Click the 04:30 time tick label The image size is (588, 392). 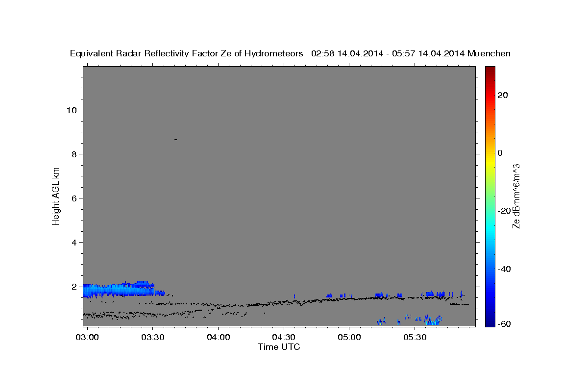click(x=284, y=337)
